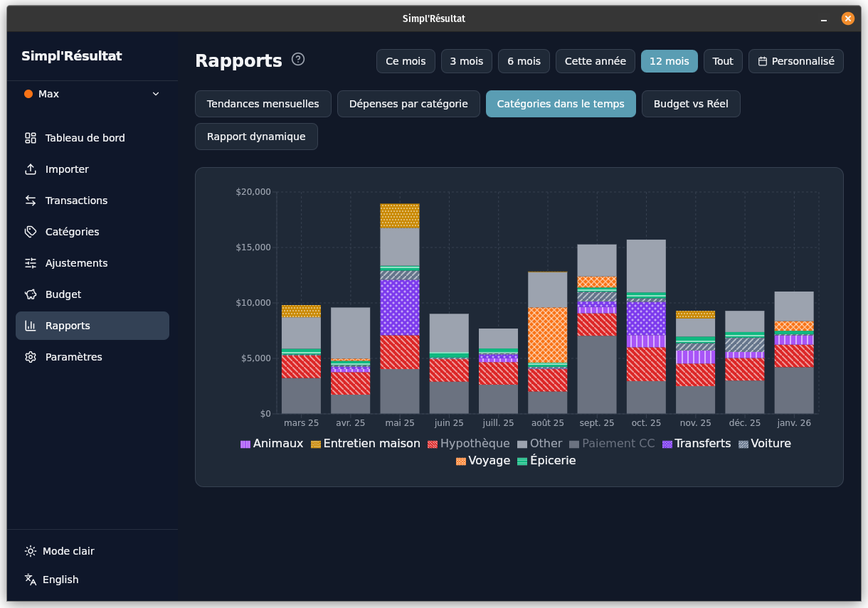Open the help icon beside Rapports
Viewport: 868px width, 608px height.
tap(298, 60)
